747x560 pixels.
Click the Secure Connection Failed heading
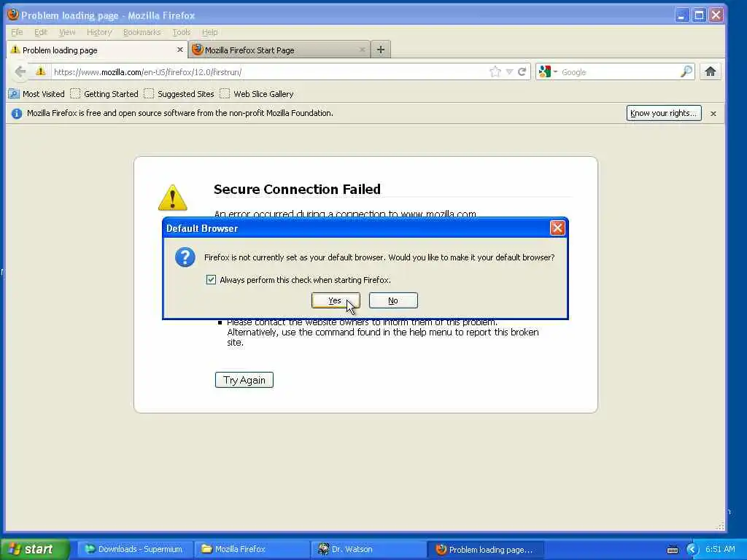coord(297,189)
